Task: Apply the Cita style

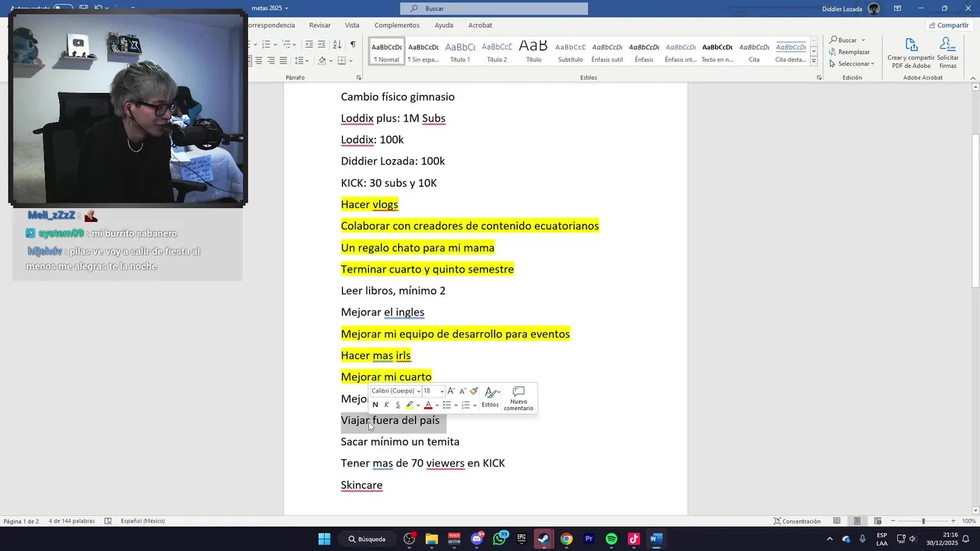Action: (x=754, y=51)
